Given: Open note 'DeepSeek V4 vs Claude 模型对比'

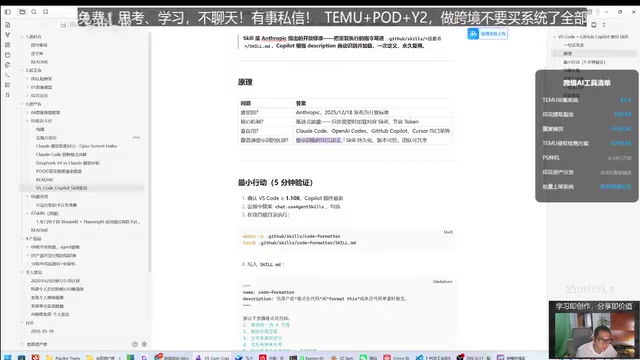Looking at the screenshot, I should [67, 163].
